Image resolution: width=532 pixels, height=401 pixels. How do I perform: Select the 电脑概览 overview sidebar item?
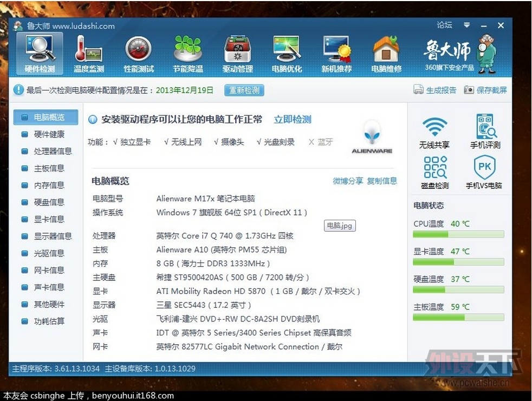click(x=46, y=117)
